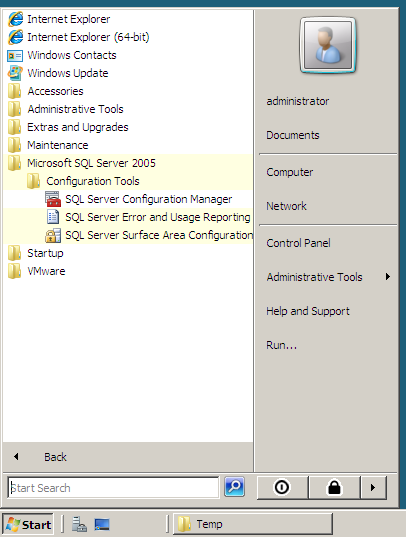Click the Start Search input box
The image size is (406, 537).
[x=113, y=488]
